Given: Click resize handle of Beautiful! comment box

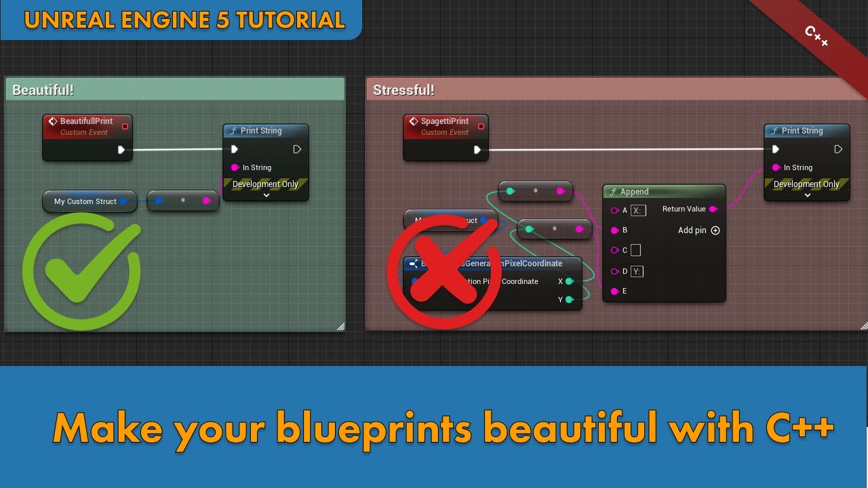Looking at the screenshot, I should (340, 326).
